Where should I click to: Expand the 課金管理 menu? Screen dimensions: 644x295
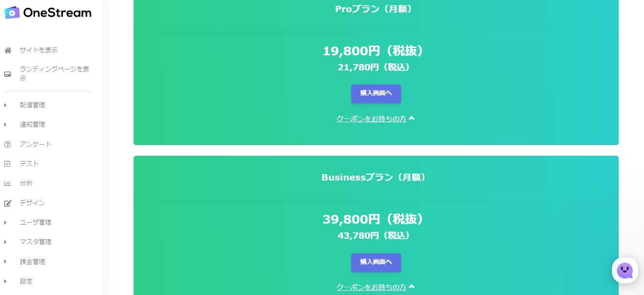tap(32, 262)
